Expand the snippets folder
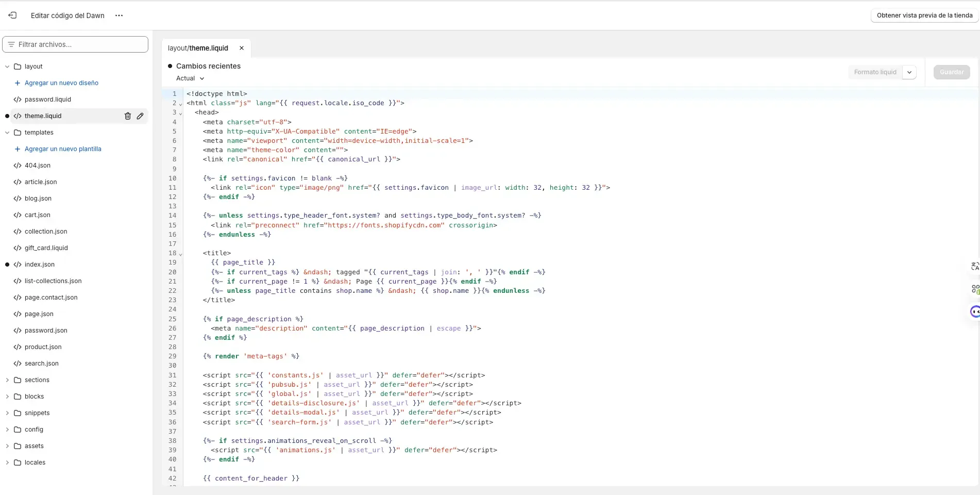Image resolution: width=980 pixels, height=495 pixels. click(7, 413)
